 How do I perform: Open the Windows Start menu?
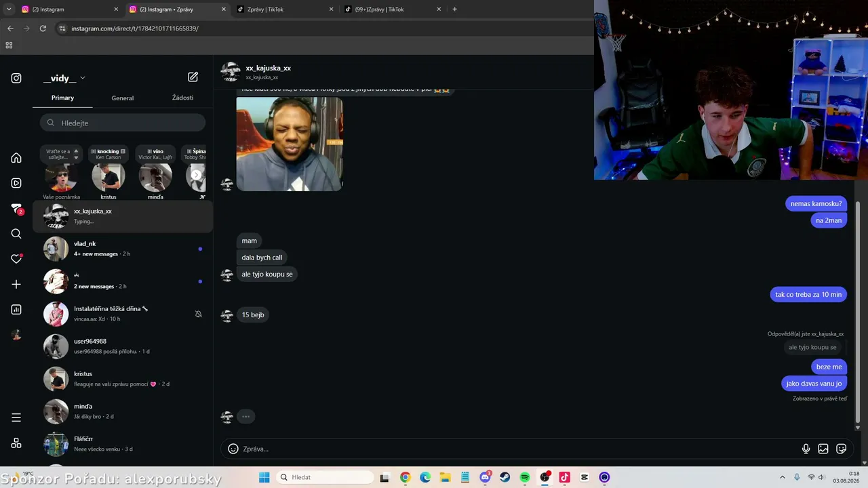[264, 477]
